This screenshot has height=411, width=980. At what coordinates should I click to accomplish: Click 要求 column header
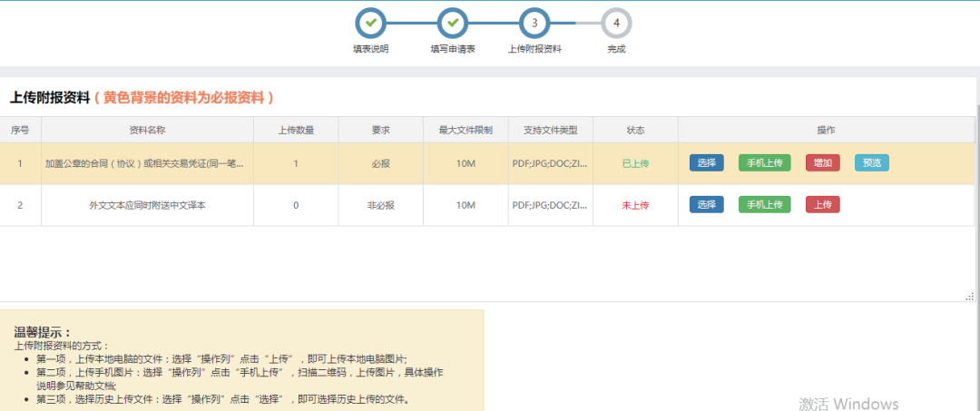(x=380, y=130)
